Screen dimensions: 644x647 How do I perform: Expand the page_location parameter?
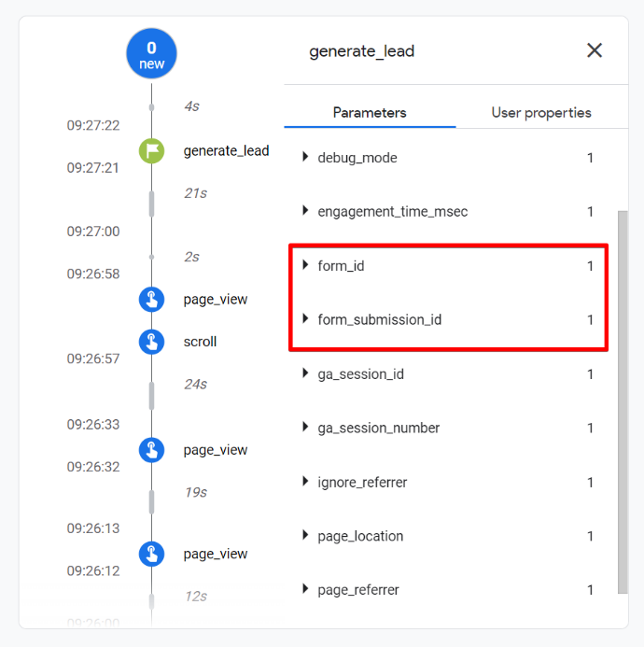(x=305, y=536)
